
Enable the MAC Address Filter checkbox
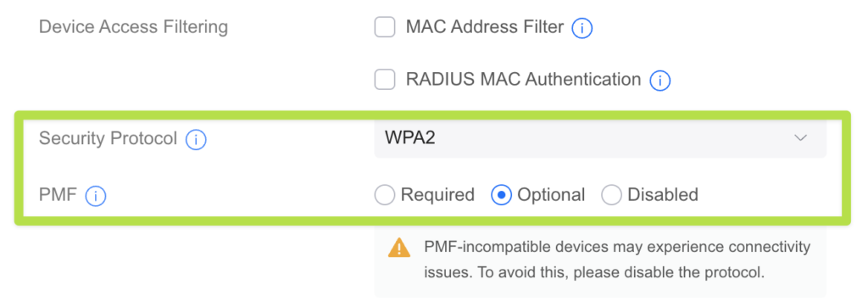pyautogui.click(x=385, y=26)
